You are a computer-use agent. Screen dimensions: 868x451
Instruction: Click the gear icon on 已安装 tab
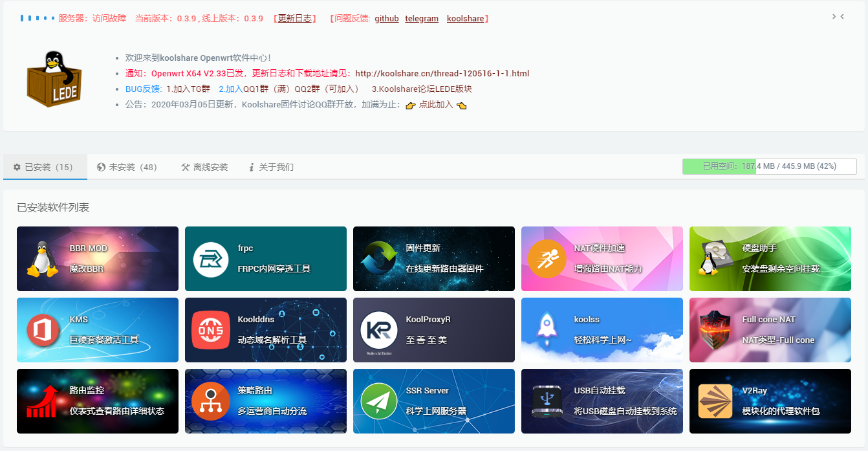point(17,167)
